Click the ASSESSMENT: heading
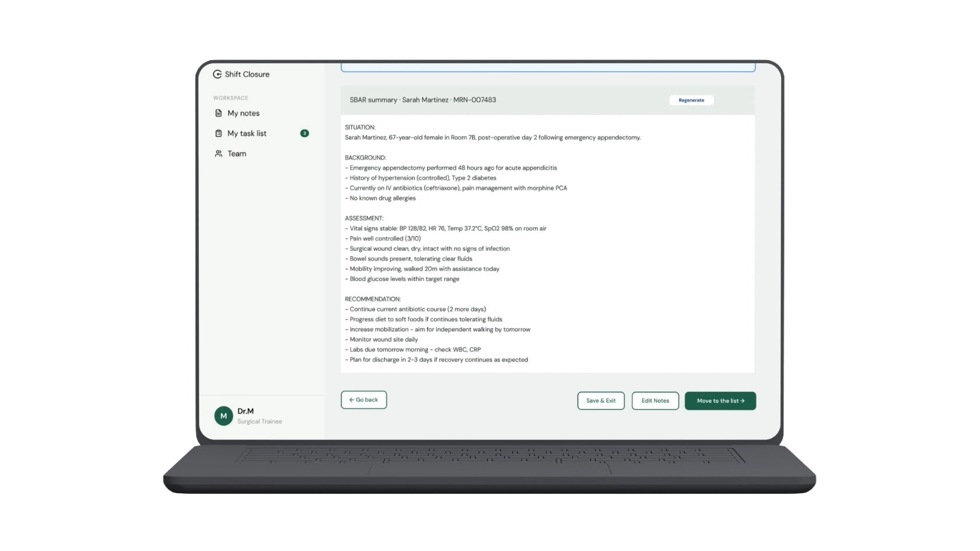 pyautogui.click(x=364, y=218)
